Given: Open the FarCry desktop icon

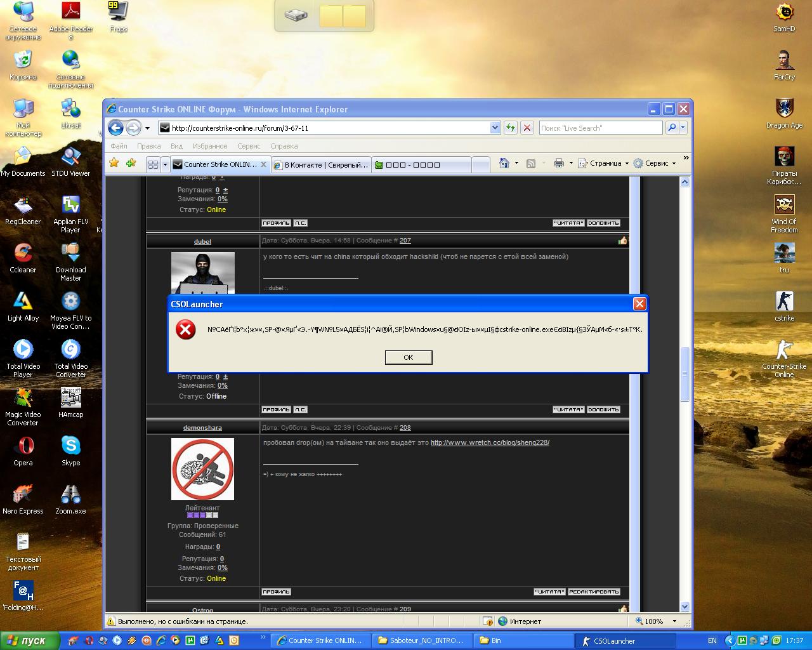Looking at the screenshot, I should (x=784, y=65).
